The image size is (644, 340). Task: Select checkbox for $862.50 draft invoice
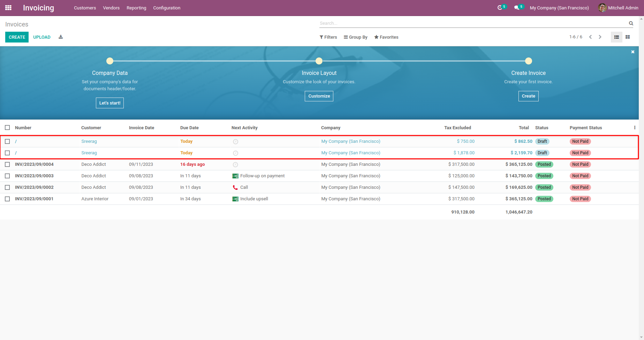pyautogui.click(x=7, y=141)
